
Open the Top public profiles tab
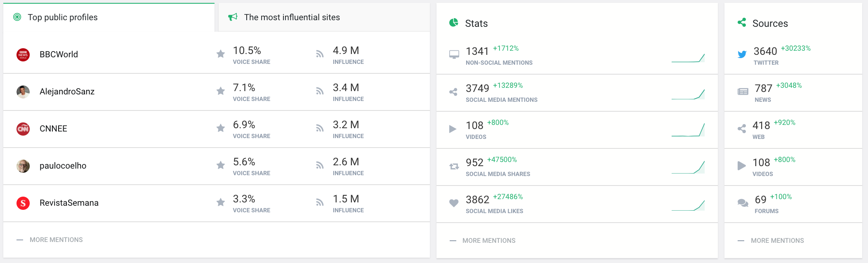109,17
